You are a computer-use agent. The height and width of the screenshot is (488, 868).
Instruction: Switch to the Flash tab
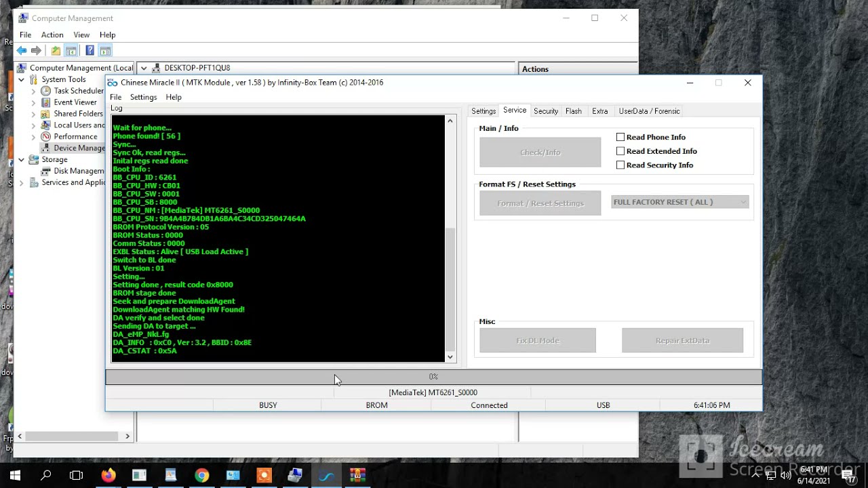tap(574, 111)
